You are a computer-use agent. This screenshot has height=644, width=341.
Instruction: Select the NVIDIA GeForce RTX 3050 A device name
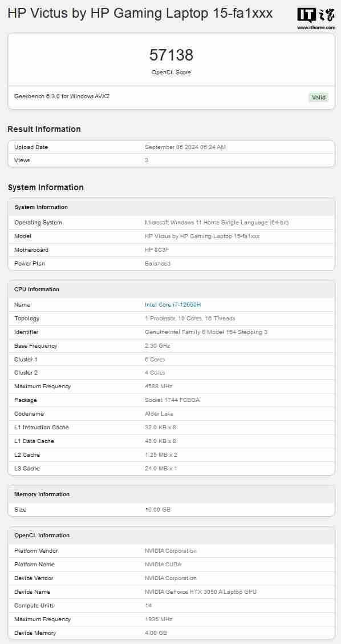click(x=201, y=592)
